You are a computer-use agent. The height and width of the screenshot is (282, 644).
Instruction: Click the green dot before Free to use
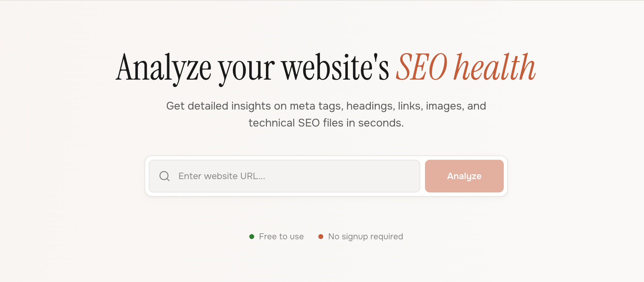point(252,237)
